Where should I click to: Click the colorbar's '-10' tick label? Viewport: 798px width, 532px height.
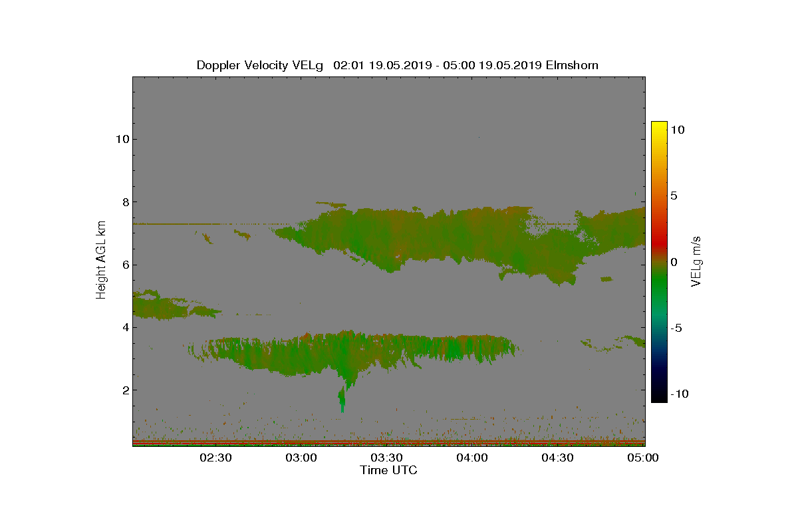[679, 394]
